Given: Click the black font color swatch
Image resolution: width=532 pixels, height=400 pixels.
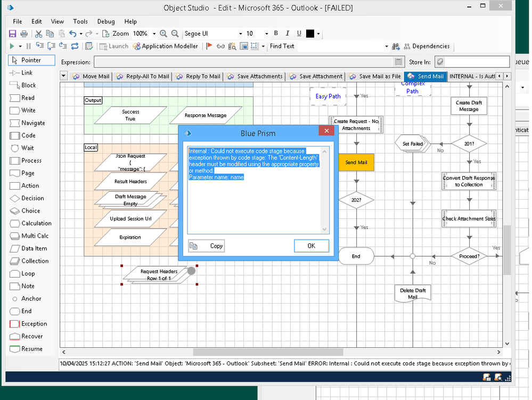Looking at the screenshot, I should pyautogui.click(x=310, y=34).
